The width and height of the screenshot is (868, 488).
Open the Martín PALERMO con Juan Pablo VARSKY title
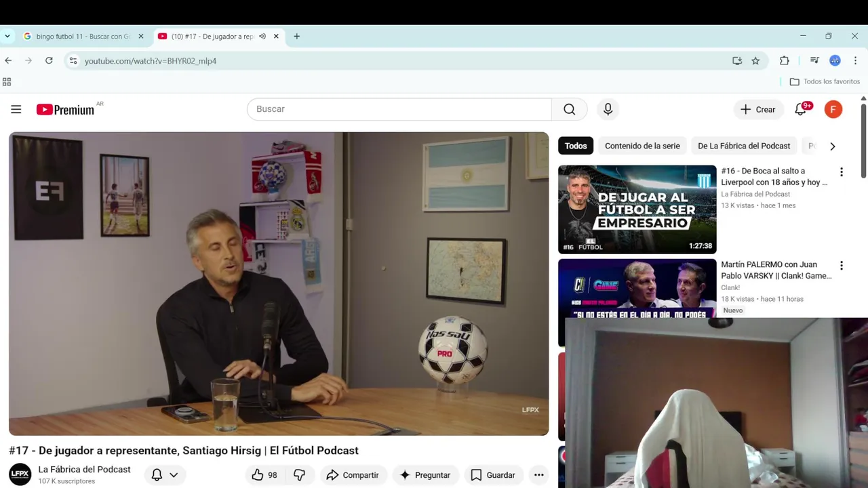776,270
